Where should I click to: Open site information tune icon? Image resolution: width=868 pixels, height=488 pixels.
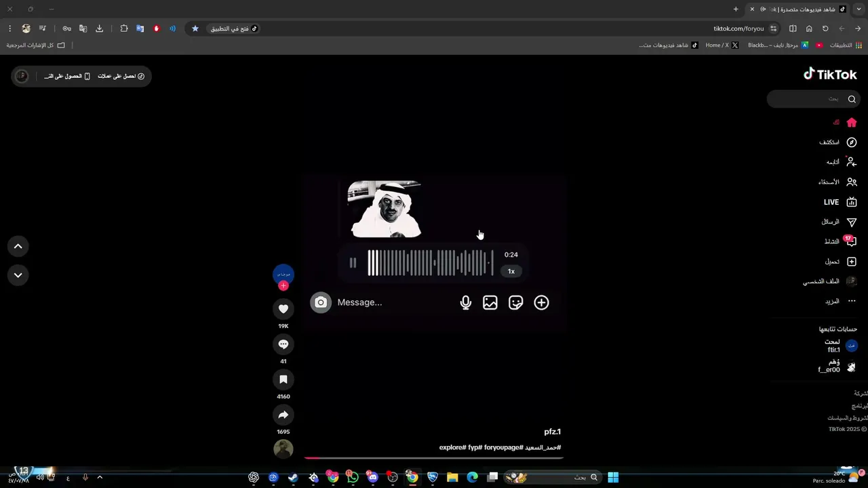coord(773,28)
